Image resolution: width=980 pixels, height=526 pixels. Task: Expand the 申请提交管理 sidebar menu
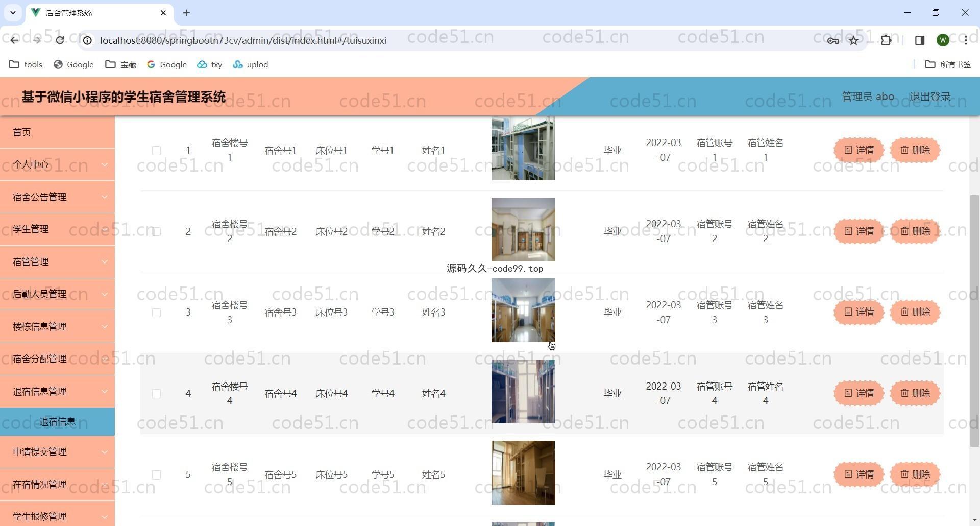click(57, 452)
